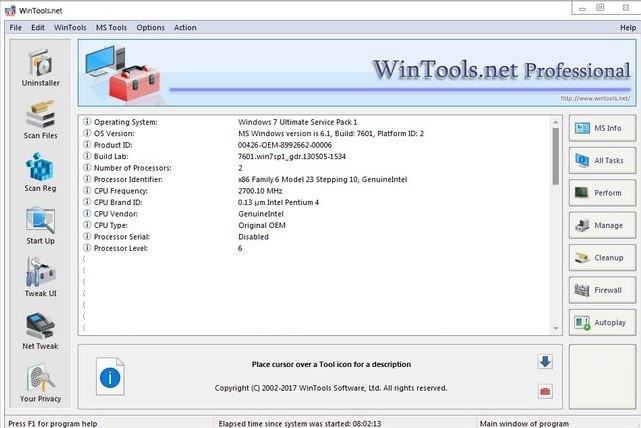Select the Processor Serial row
The height and width of the screenshot is (428, 641).
click(x=315, y=236)
